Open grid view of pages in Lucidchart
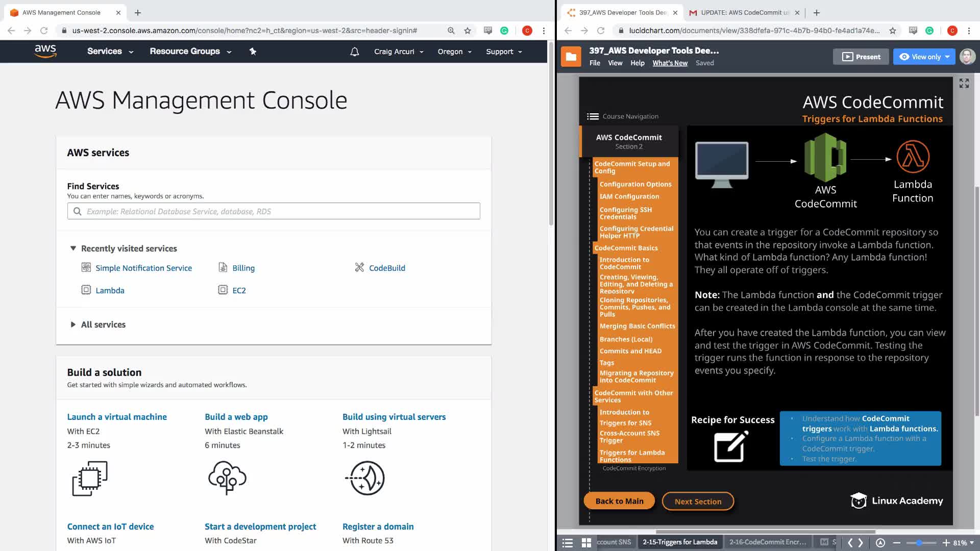Screen dimensions: 980x551 click(x=586, y=542)
